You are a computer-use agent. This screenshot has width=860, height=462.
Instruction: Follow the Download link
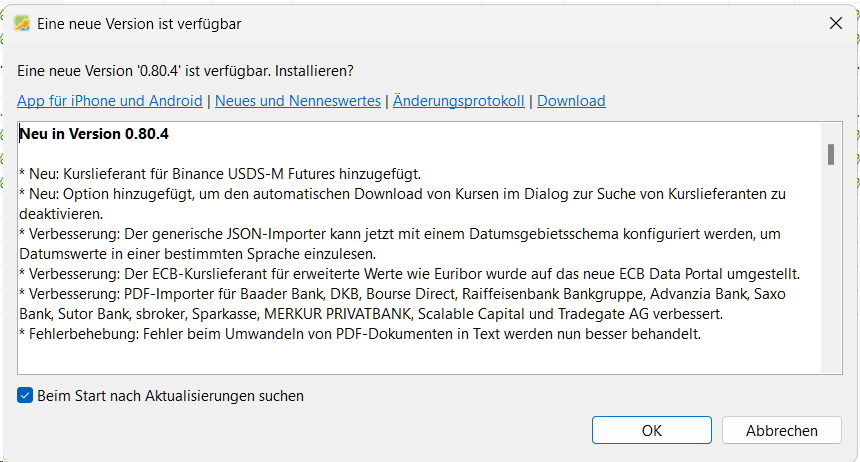[571, 101]
